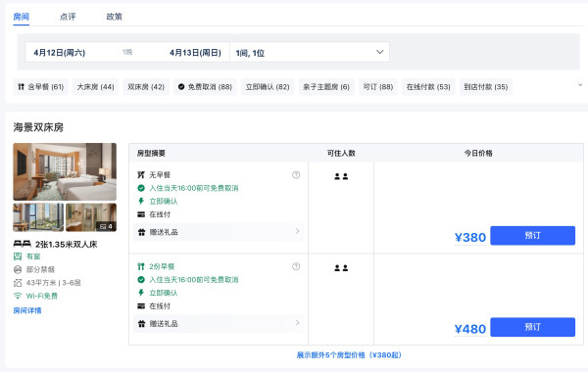Image resolution: width=588 pixels, height=372 pixels.
Task: Book the ¥380 room with 预订
Action: (x=532, y=236)
